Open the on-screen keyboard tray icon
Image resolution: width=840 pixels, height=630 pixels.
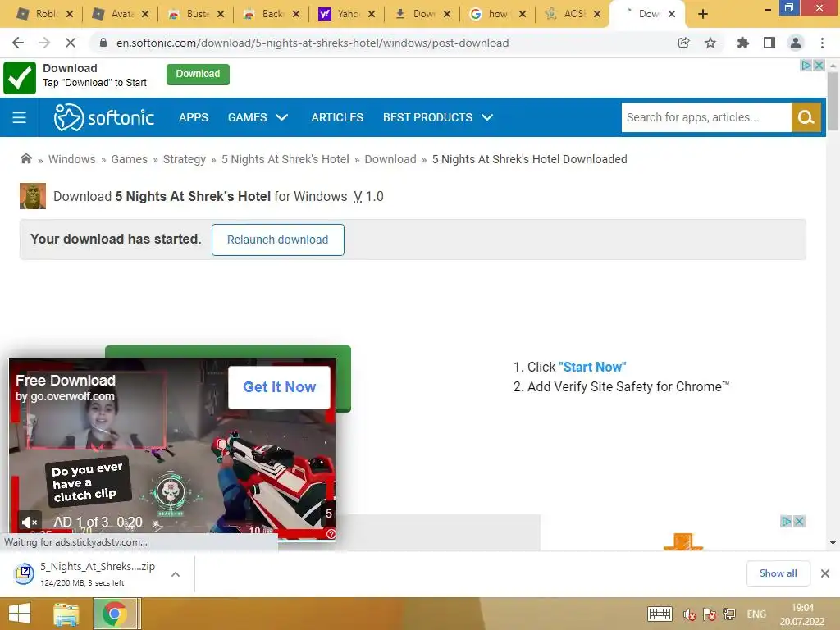(660, 614)
